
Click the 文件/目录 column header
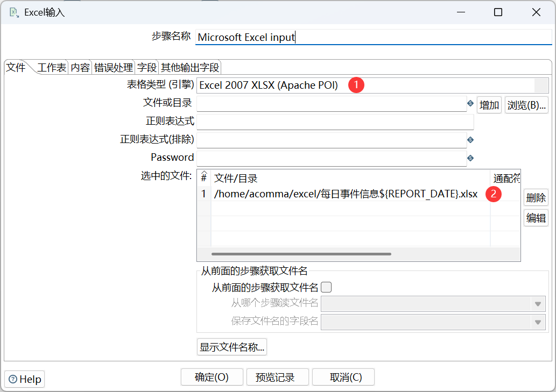pyautogui.click(x=350, y=178)
